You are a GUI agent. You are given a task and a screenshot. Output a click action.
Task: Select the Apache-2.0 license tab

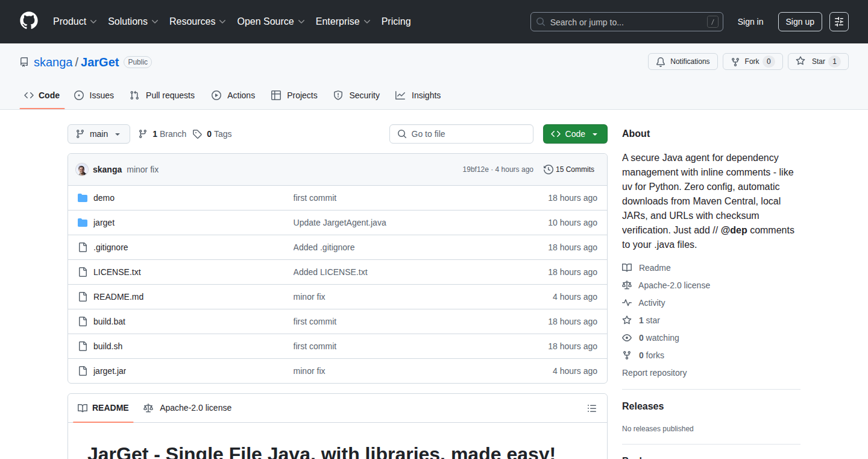pos(187,408)
